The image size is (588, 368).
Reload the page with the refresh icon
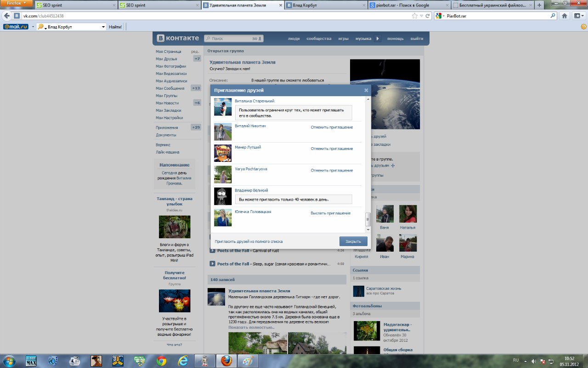(428, 16)
